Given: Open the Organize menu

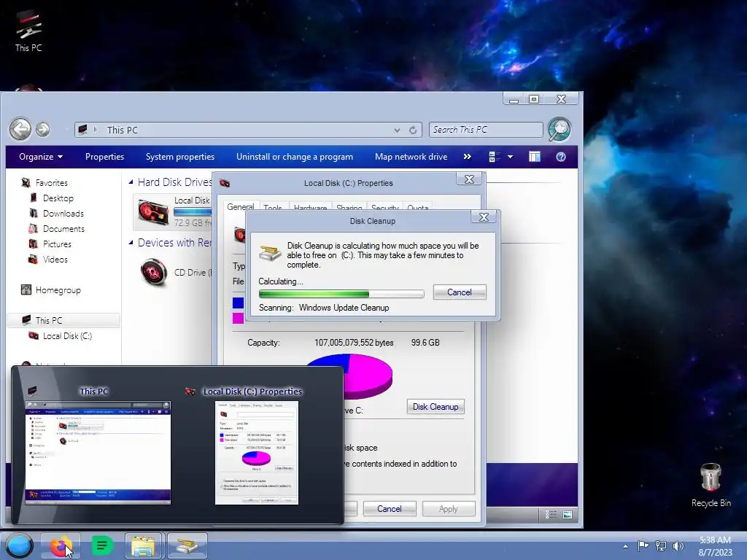Looking at the screenshot, I should (x=41, y=157).
